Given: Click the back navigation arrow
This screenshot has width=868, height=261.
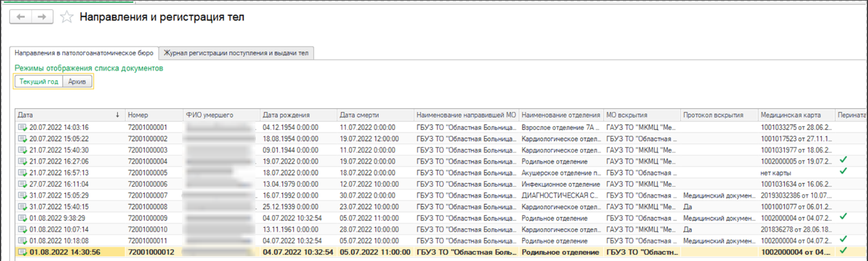Looking at the screenshot, I should (x=21, y=17).
